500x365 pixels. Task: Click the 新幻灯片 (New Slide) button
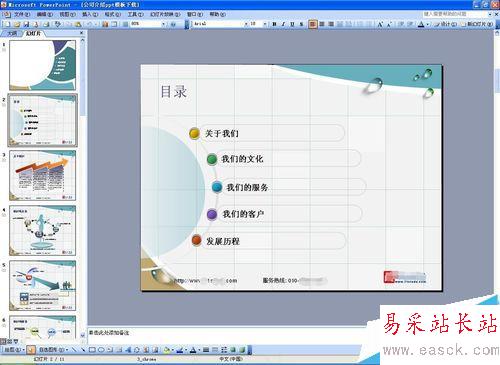[x=477, y=24]
